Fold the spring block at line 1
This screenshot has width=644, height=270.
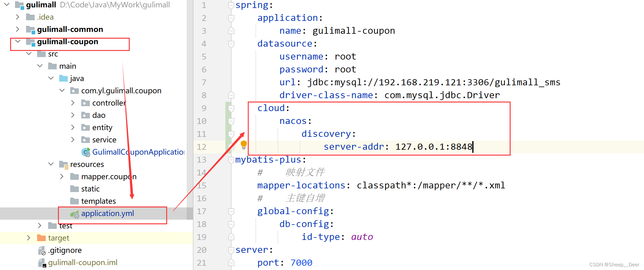[231, 5]
